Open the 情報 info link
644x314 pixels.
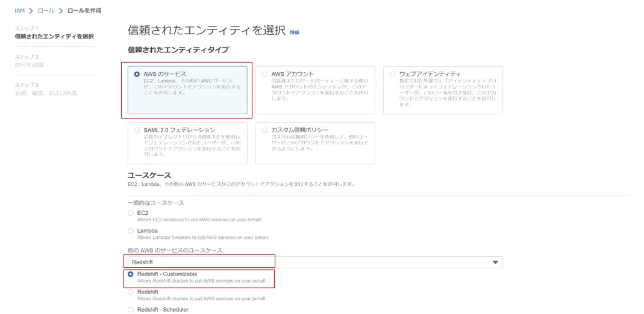[x=295, y=32]
